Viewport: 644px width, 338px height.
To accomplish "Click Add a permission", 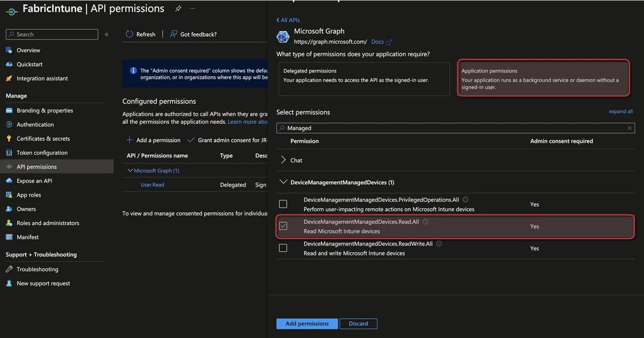I will point(153,140).
